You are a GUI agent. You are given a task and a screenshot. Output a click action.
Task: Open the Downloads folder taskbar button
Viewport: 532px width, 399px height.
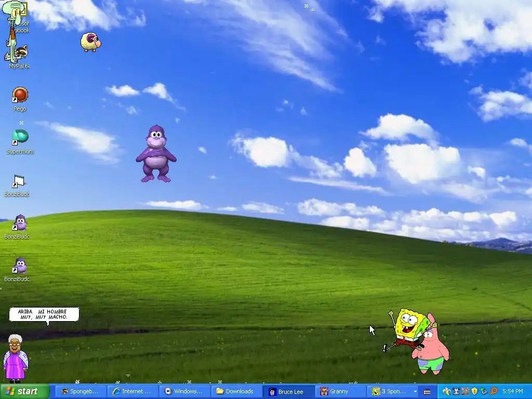click(x=237, y=392)
